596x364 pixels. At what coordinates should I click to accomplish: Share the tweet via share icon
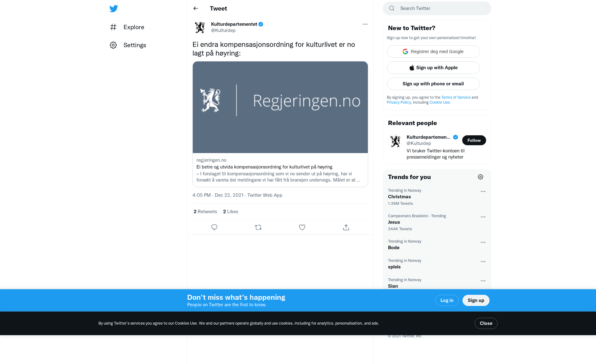346,227
